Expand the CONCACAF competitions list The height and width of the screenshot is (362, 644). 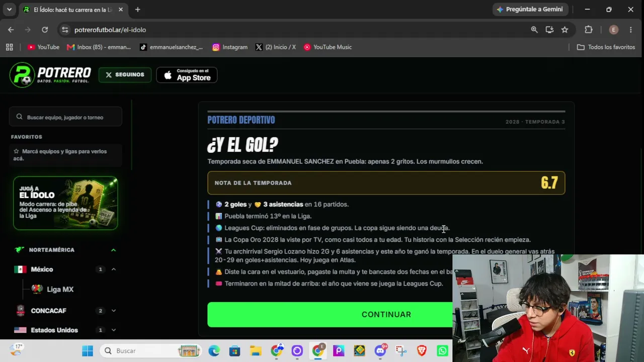[x=113, y=311]
